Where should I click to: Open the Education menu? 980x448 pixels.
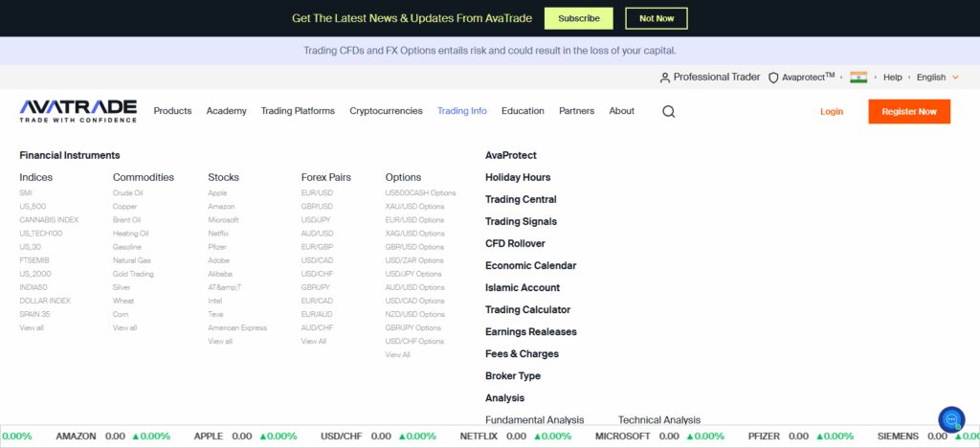pos(523,111)
